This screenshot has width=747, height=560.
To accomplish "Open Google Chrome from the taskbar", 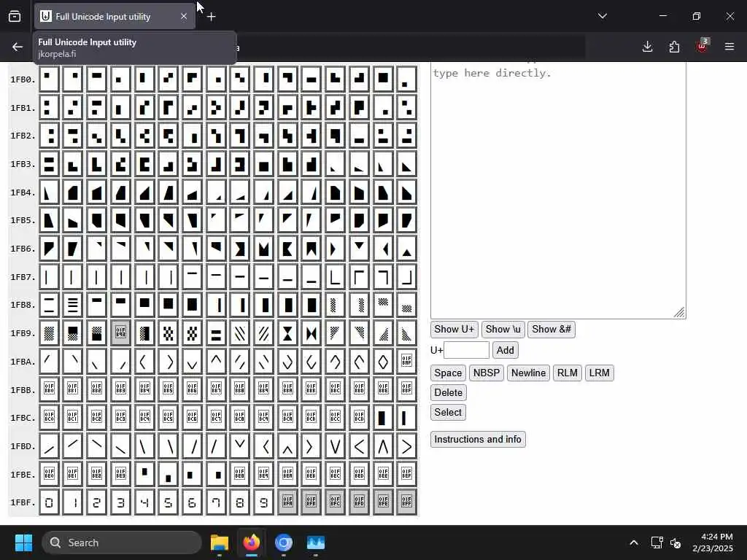I will click(284, 542).
